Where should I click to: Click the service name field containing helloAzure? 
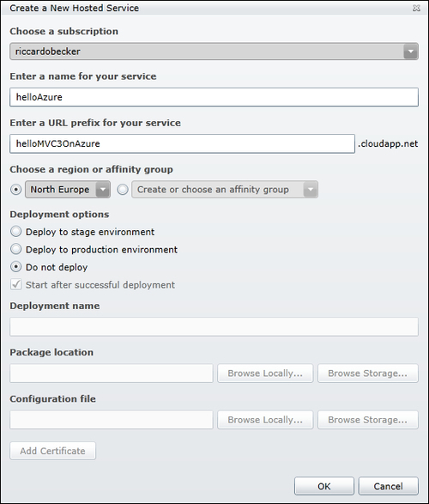tap(214, 97)
